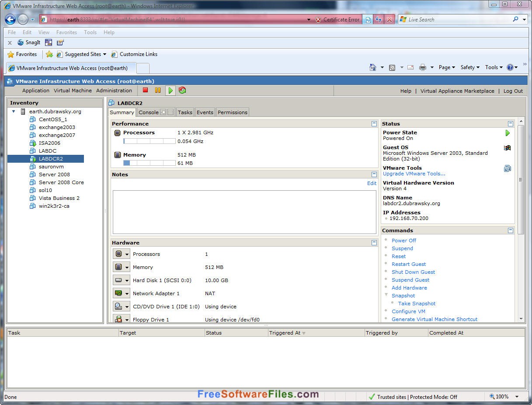
Task: Collapse the Snapshot commands group
Action: [x=386, y=295]
